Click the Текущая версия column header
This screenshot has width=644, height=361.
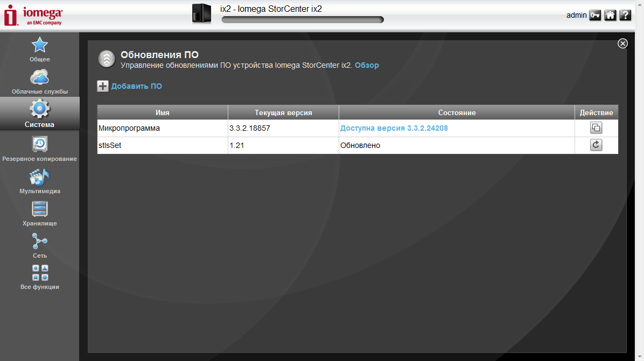pyautogui.click(x=283, y=112)
